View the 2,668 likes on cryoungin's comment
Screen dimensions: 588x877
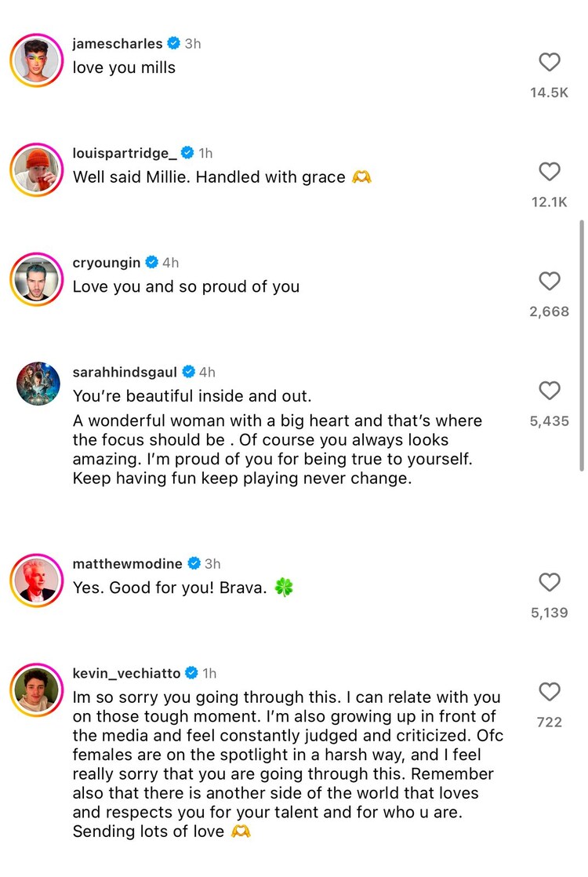550,311
